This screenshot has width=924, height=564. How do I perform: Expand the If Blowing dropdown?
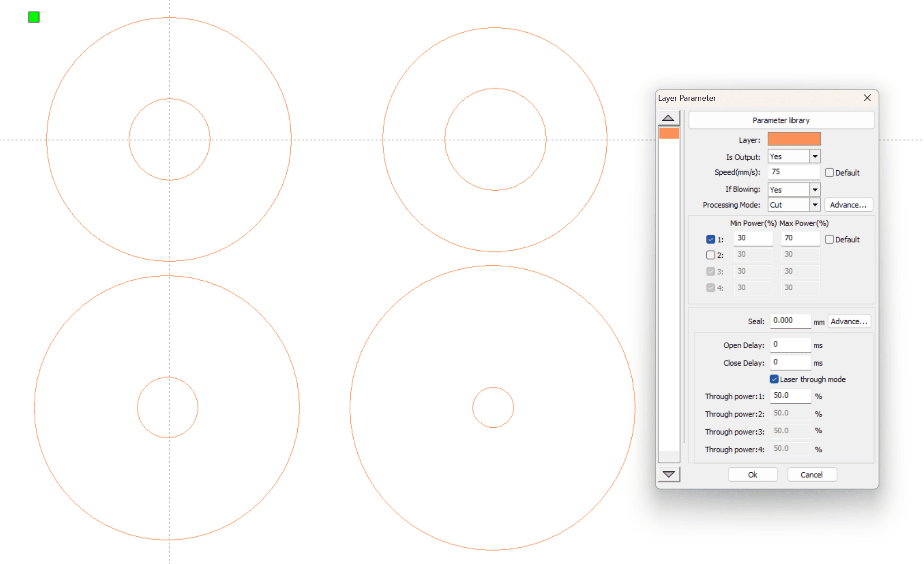point(815,190)
